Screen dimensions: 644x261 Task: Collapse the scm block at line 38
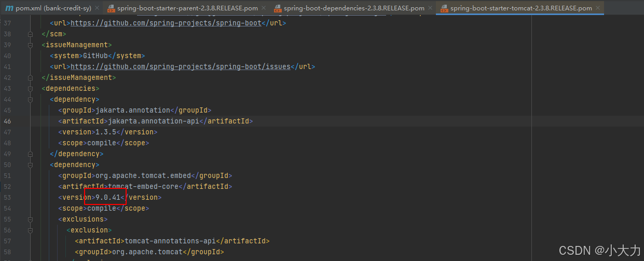(31, 34)
